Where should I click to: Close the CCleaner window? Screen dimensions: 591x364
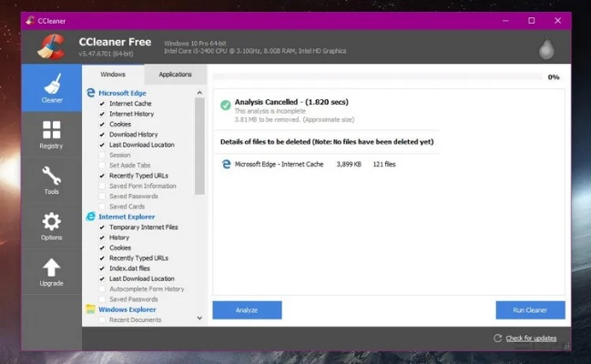[x=558, y=21]
